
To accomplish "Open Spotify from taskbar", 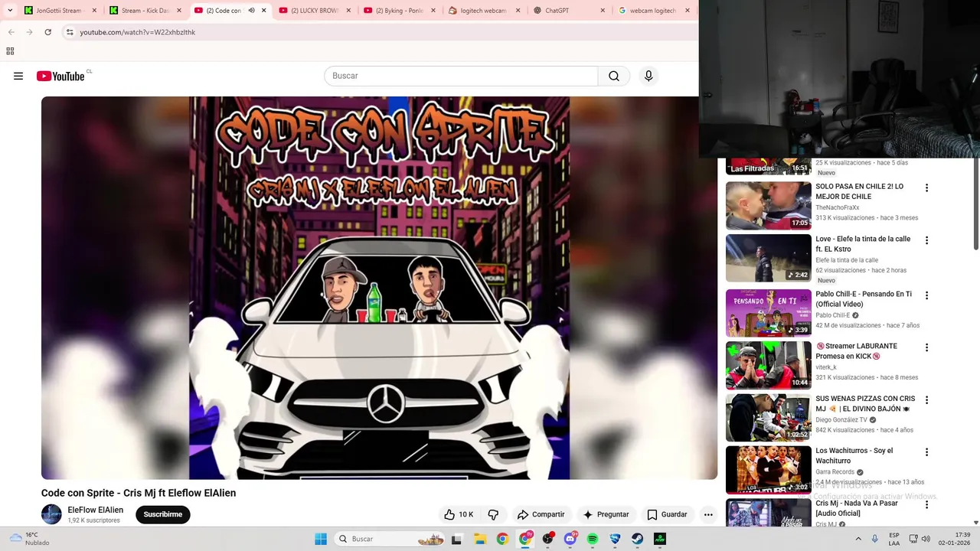I will [593, 539].
